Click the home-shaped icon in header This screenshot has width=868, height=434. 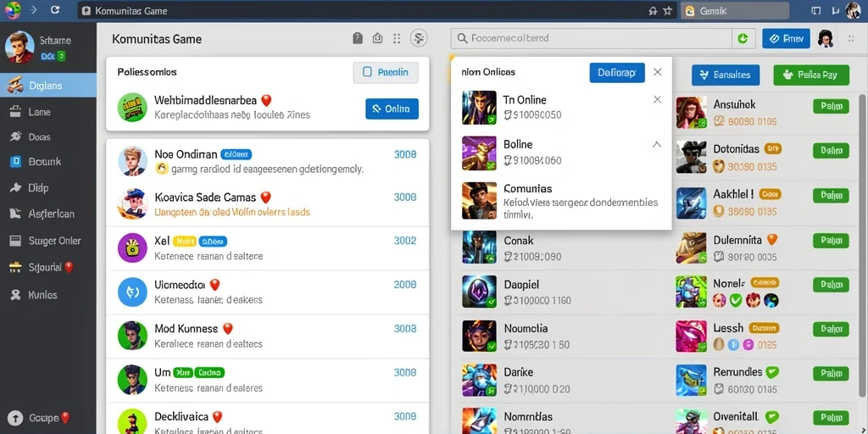377,38
